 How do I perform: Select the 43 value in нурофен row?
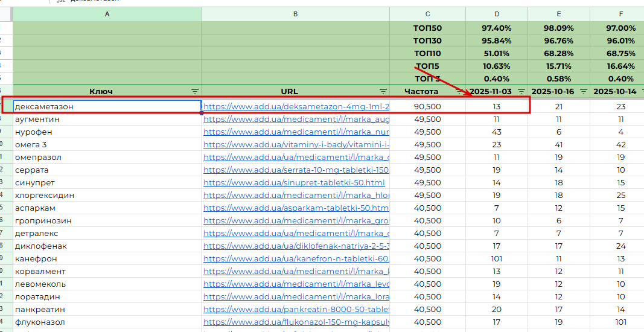(497, 132)
